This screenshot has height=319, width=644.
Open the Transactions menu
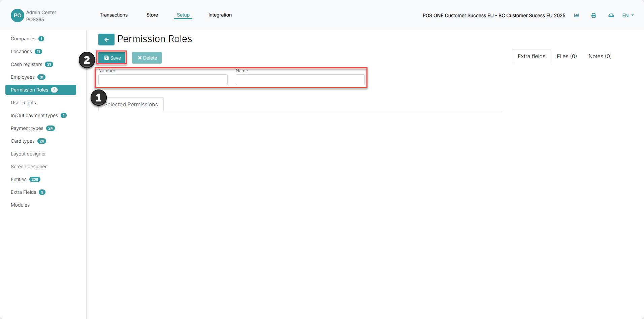[x=114, y=15]
